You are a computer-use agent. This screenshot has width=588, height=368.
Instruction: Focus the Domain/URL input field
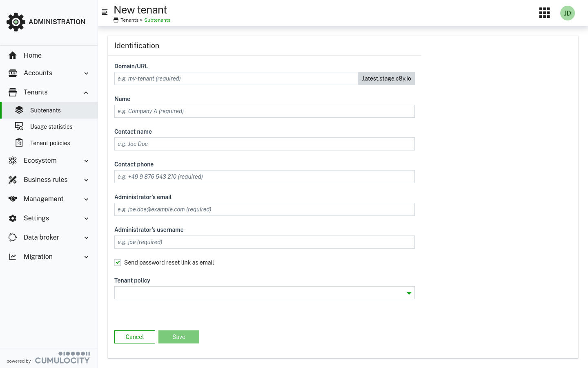point(236,79)
